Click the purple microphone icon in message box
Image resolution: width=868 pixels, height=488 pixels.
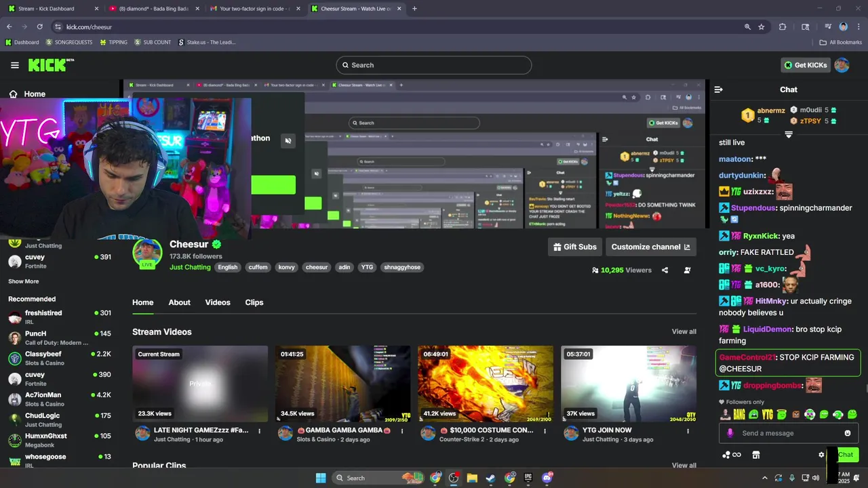(730, 433)
